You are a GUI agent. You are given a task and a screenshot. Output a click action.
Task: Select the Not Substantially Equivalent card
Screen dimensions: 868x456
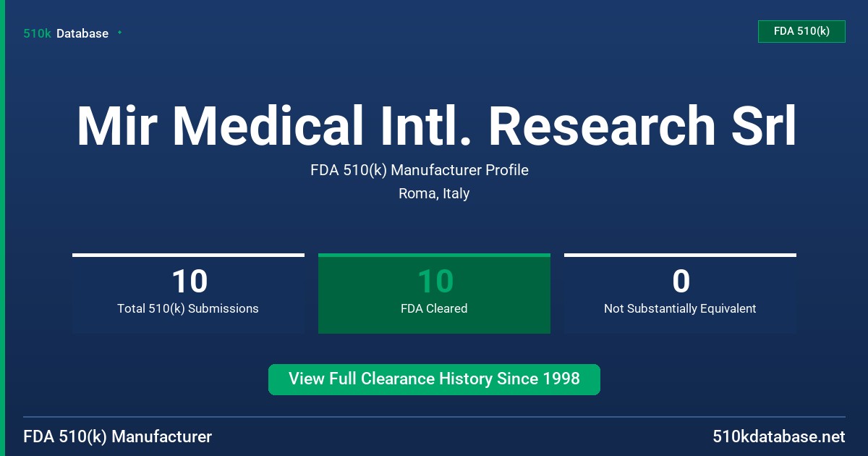pyautogui.click(x=680, y=293)
